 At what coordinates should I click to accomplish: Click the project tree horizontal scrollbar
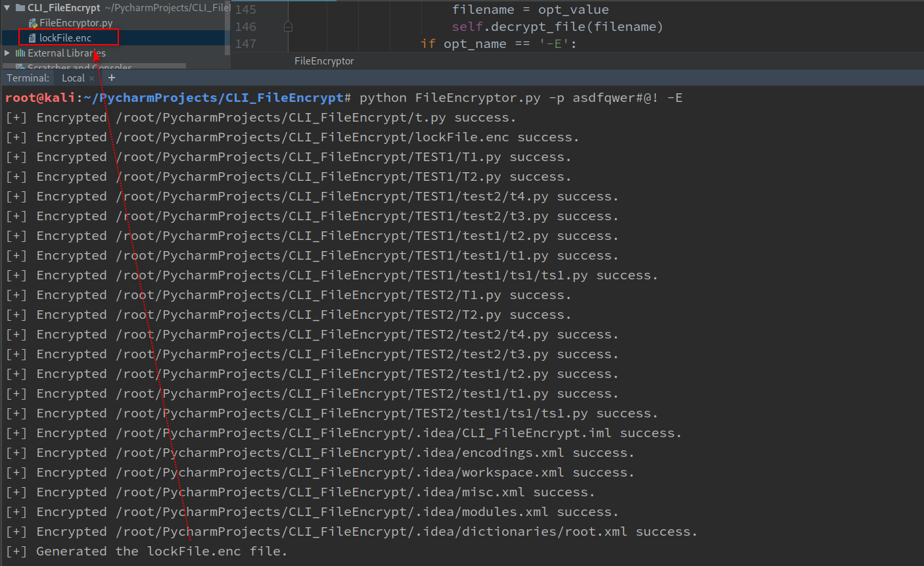click(x=95, y=66)
